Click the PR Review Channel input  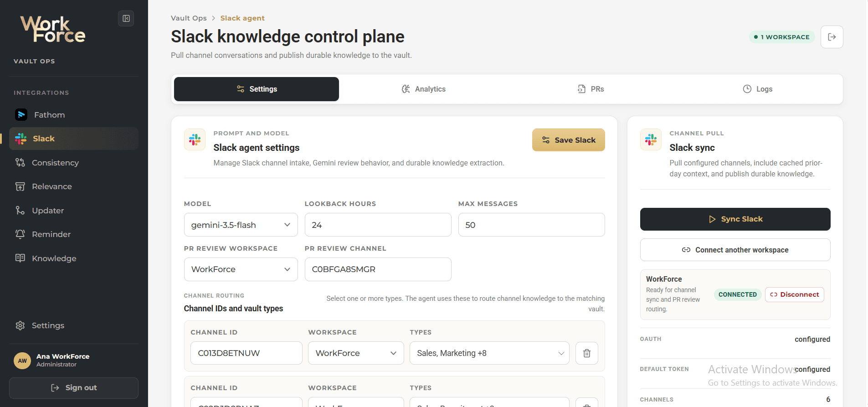(x=378, y=269)
